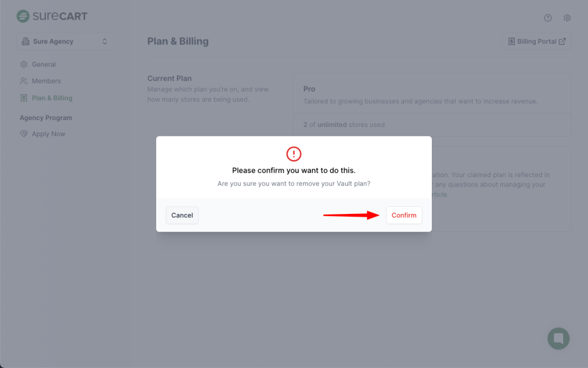This screenshot has width=588, height=368.
Task: Open the settings gear in the top-right corner
Action: click(x=567, y=18)
